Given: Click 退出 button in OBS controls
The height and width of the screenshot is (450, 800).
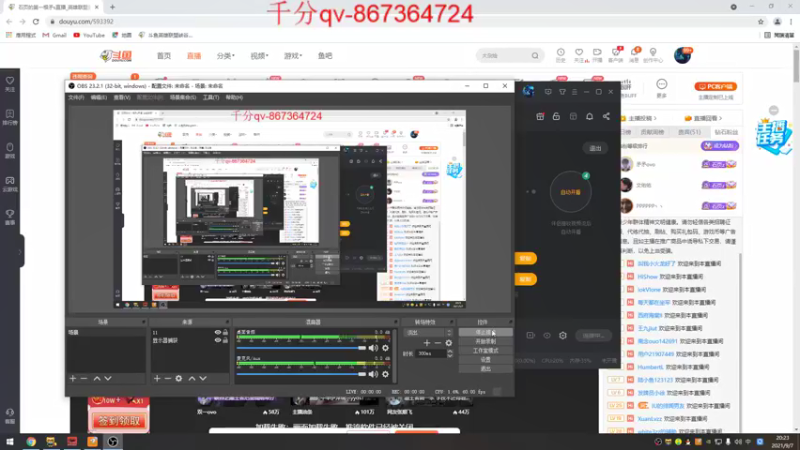Looking at the screenshot, I should 485,369.
